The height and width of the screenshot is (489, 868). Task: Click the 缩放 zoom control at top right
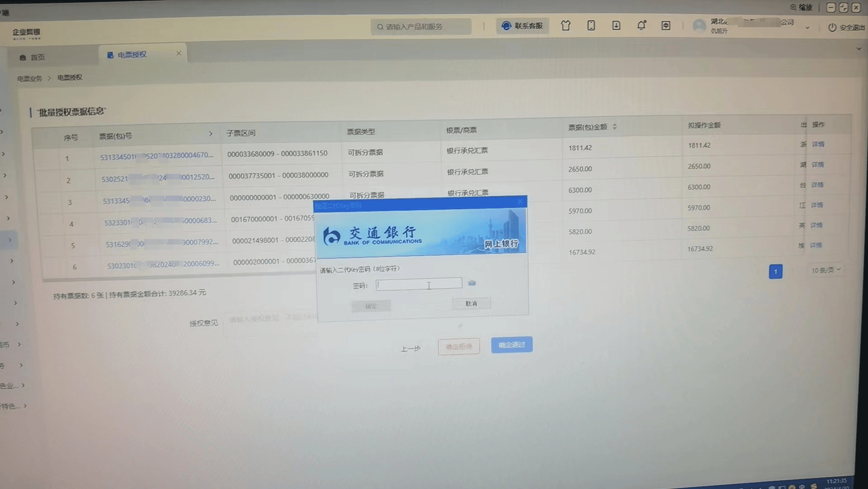(801, 8)
